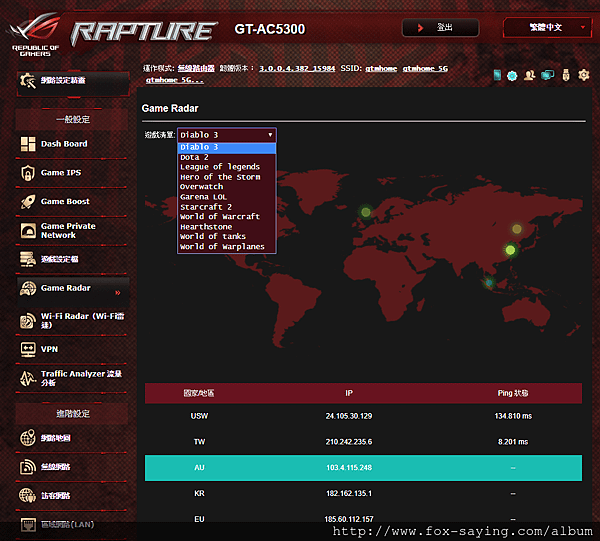Screen dimensions: 600x541
Task: Click the USB device status icon
Action: tap(566, 75)
